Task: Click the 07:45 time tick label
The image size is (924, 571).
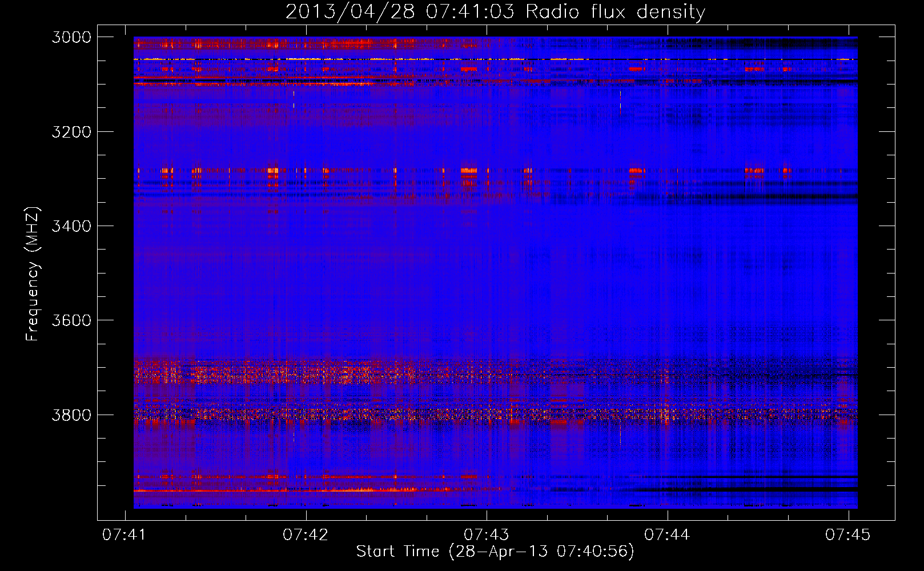Action: point(848,534)
